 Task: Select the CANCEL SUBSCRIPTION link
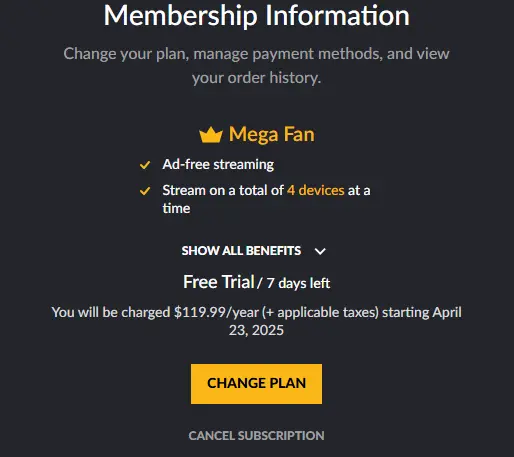point(256,436)
